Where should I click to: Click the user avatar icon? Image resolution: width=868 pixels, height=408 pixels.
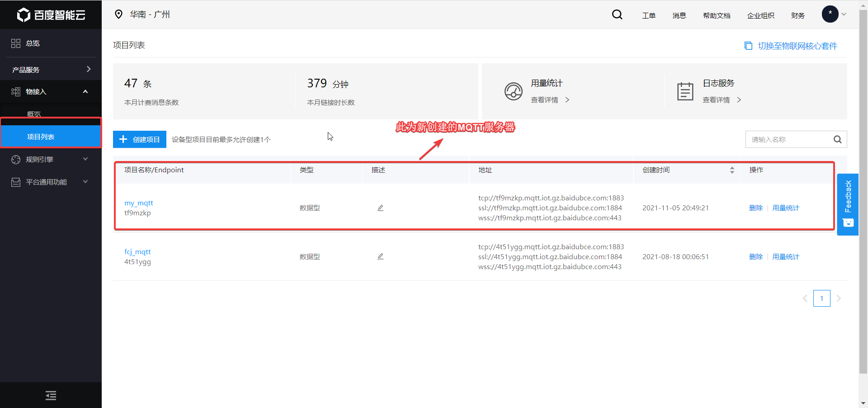pos(830,14)
